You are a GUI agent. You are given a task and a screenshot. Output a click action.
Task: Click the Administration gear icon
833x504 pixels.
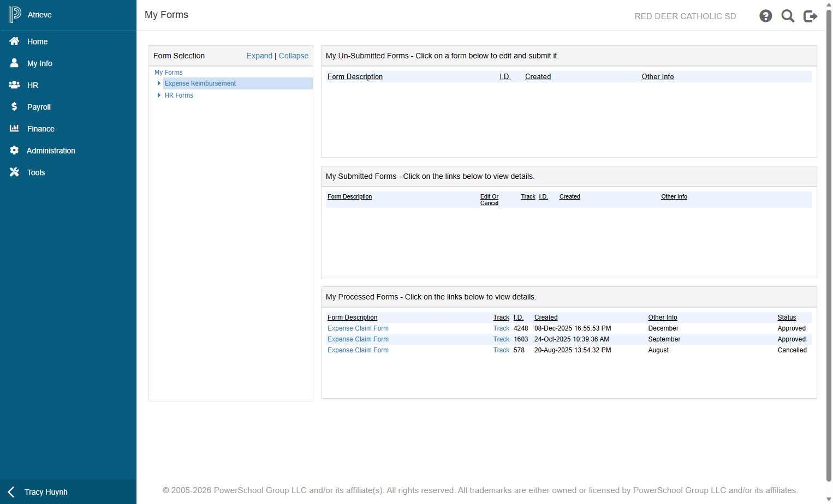pyautogui.click(x=14, y=151)
